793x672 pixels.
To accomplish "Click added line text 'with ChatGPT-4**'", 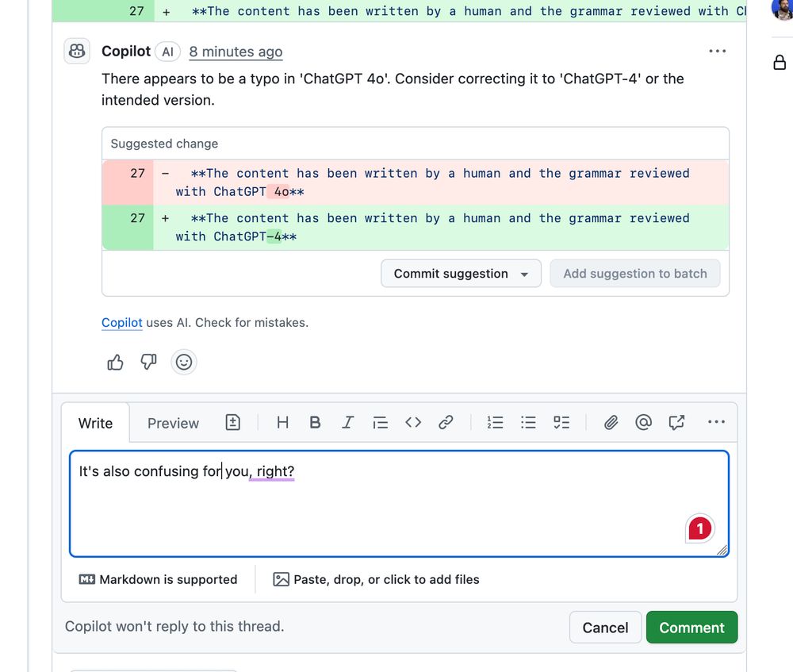I will pyautogui.click(x=236, y=236).
